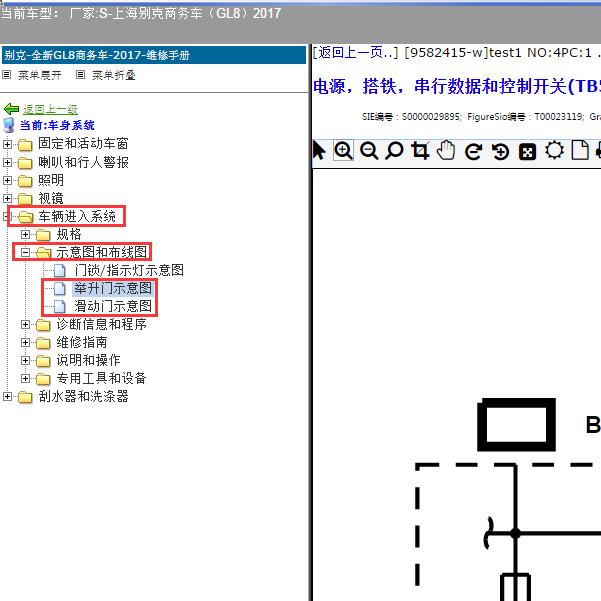
Task: Click rotate arrow icon with minus sign
Action: pos(473,151)
